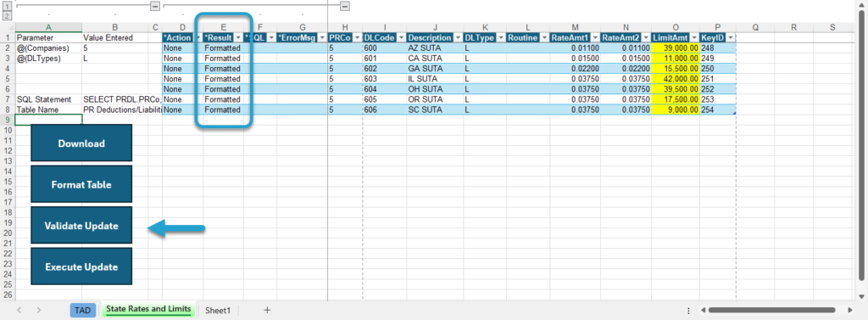Select the @(DLTypes) parameter cell
868x320 pixels.
click(48, 59)
